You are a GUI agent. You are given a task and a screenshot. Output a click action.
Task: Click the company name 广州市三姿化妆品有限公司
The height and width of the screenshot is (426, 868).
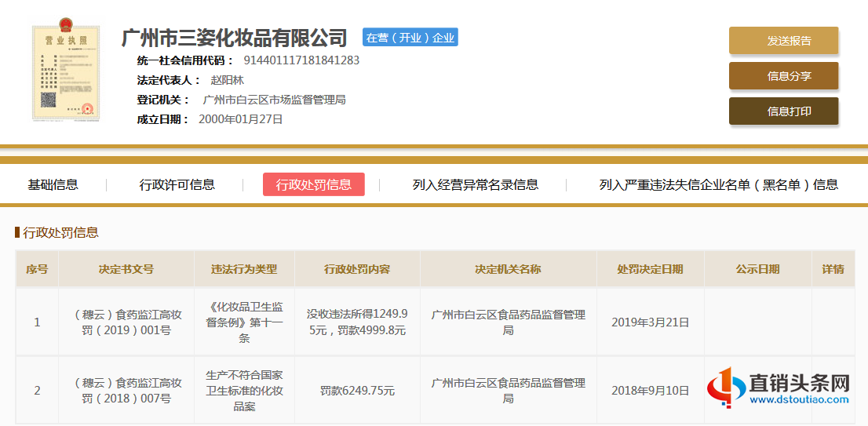coord(234,38)
